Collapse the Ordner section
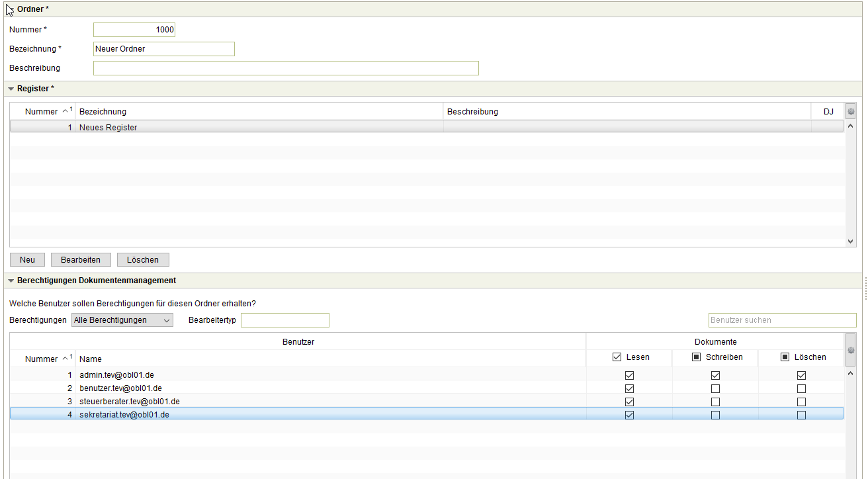Image resolution: width=868 pixels, height=479 pixels. coord(11,9)
